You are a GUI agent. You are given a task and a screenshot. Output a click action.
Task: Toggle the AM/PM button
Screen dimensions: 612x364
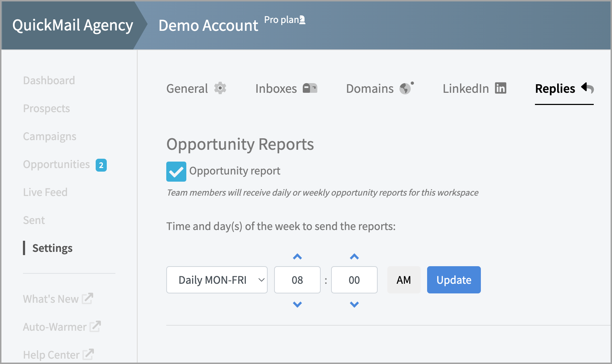click(x=404, y=280)
